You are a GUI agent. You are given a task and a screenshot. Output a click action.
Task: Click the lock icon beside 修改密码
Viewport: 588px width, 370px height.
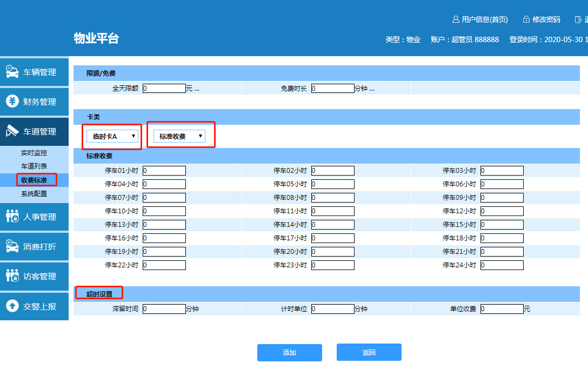pos(526,19)
